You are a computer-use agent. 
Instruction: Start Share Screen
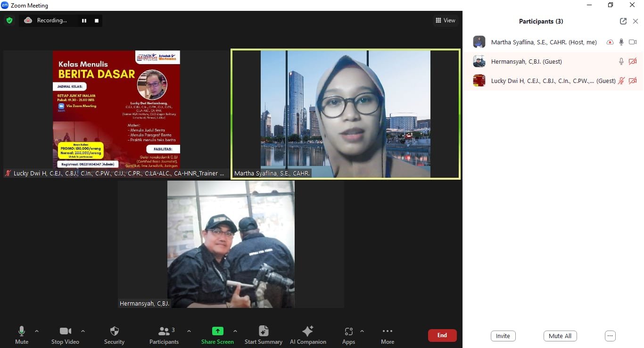[217, 335]
